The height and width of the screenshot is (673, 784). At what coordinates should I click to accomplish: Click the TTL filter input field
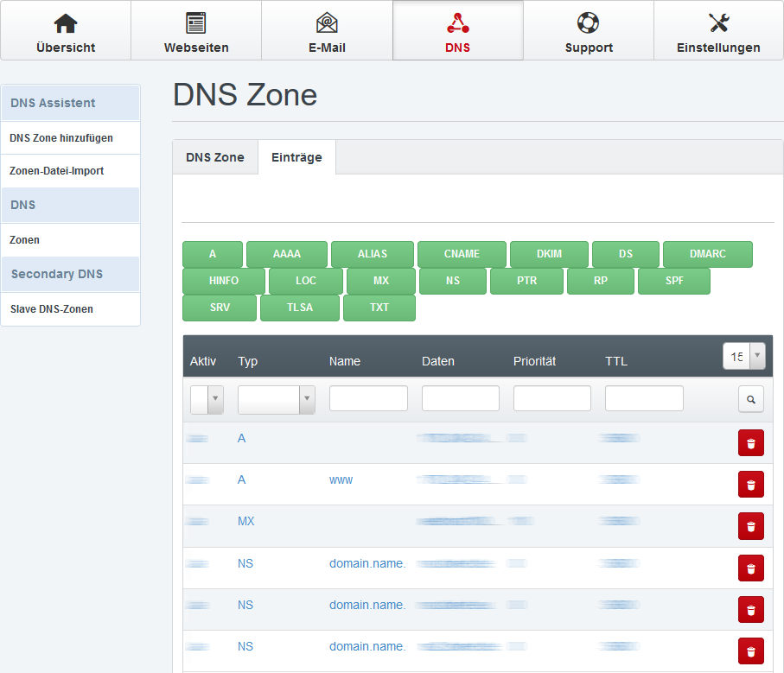[644, 398]
